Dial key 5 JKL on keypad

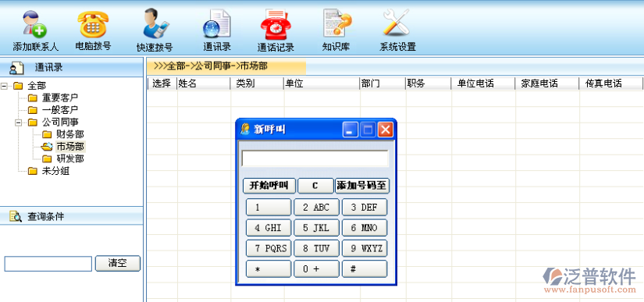(x=316, y=228)
